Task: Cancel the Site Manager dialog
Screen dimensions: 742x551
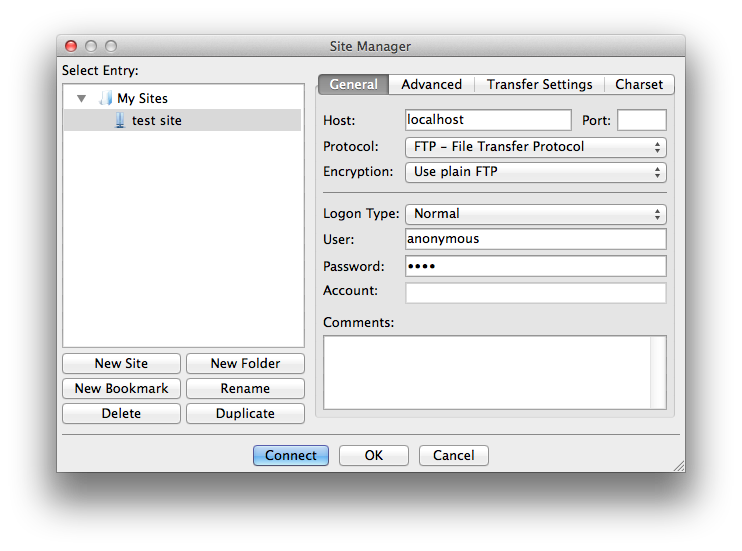Action: [x=453, y=455]
